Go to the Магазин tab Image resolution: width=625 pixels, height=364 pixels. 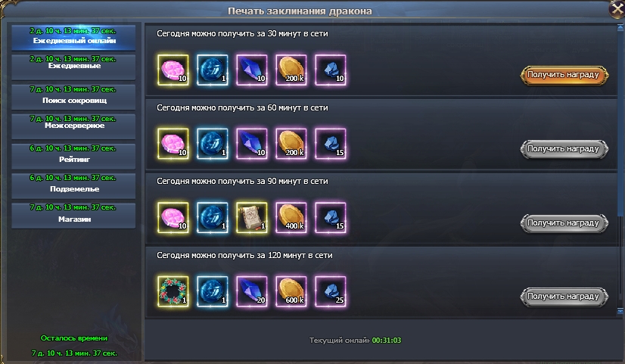point(73,216)
